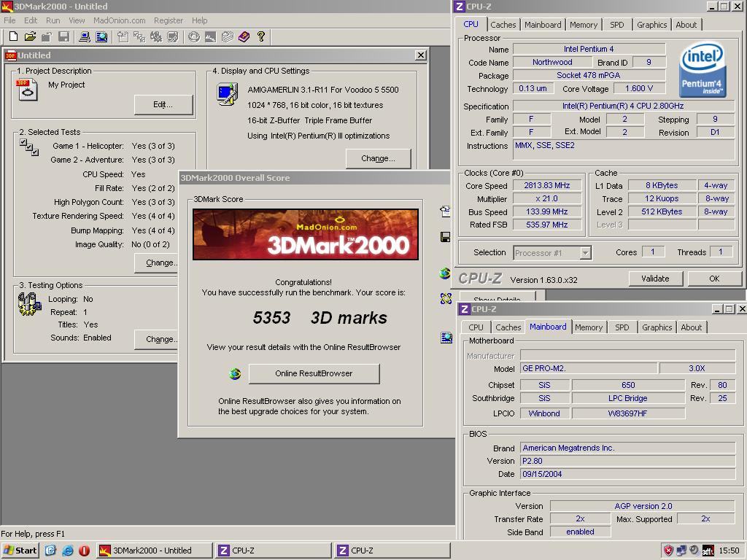Click the greyed close project toolbar icon
The width and height of the screenshot is (747, 560).
point(46,36)
